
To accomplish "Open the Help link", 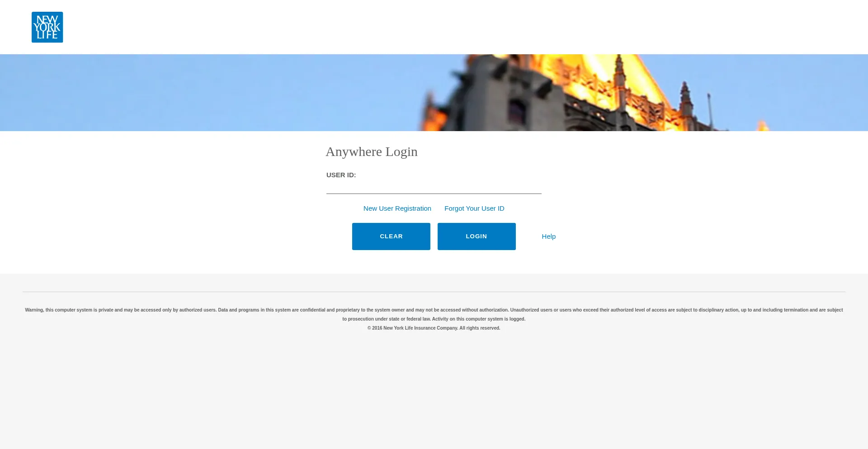I will tap(548, 236).
